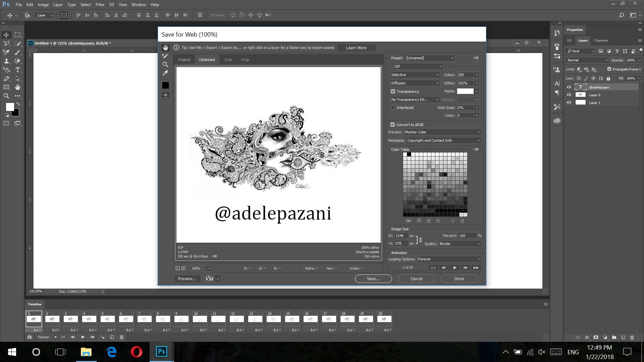Screen dimensions: 644x362
Task: Switch to the 2-Up tab
Action: tap(228, 59)
